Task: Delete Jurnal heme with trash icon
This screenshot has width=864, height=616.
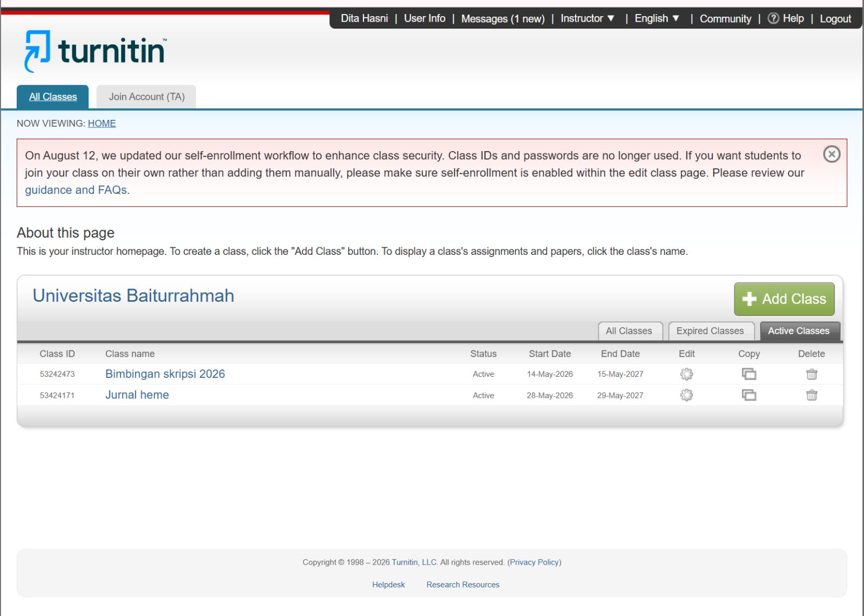Action: 812,395
